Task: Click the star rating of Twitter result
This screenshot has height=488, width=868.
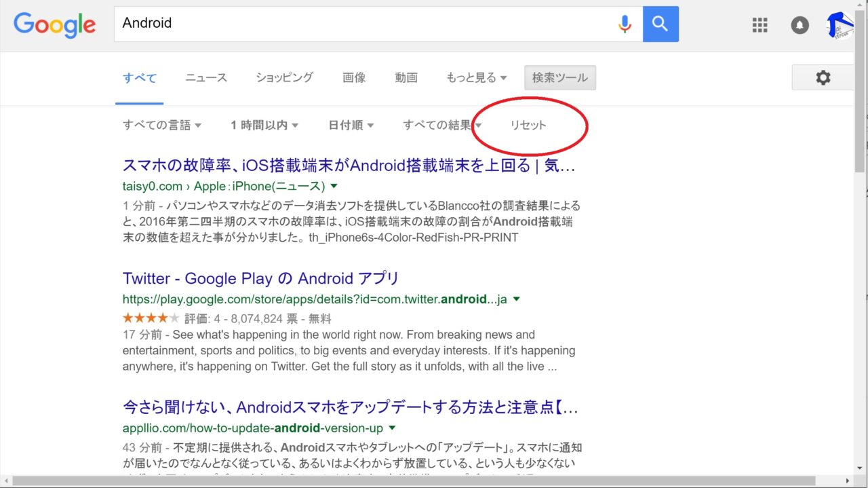Action: coord(151,318)
